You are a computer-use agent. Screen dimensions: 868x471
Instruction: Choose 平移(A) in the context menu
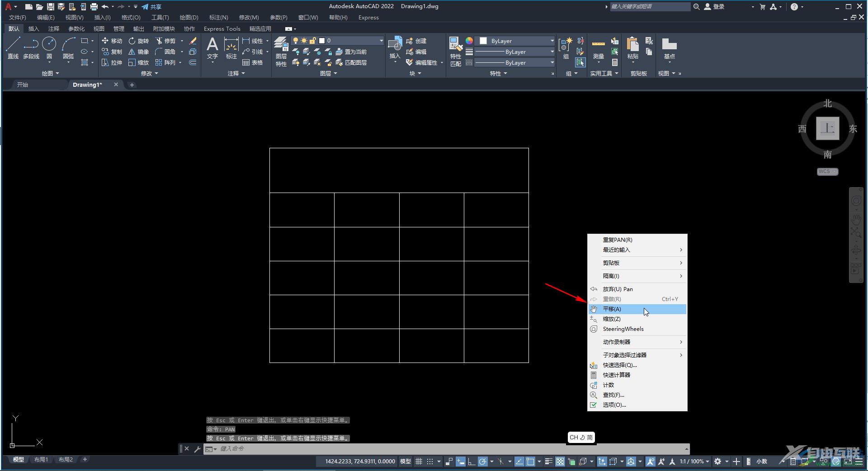(637, 309)
